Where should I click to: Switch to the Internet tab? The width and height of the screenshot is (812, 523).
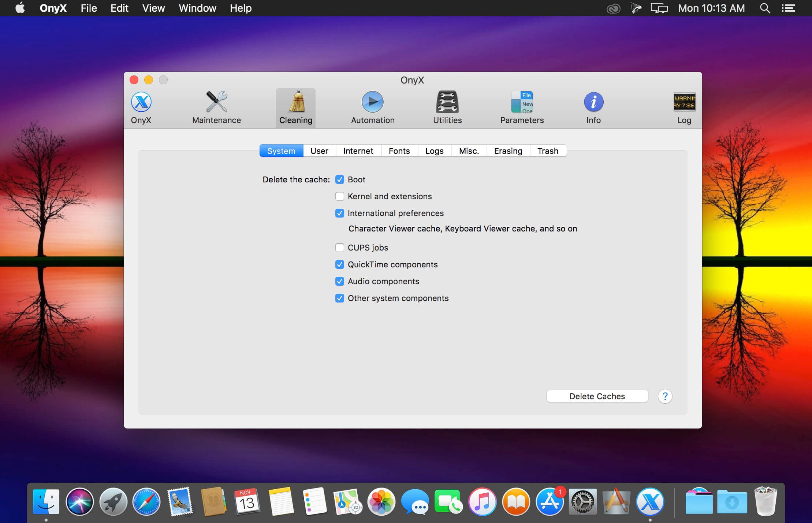click(358, 151)
